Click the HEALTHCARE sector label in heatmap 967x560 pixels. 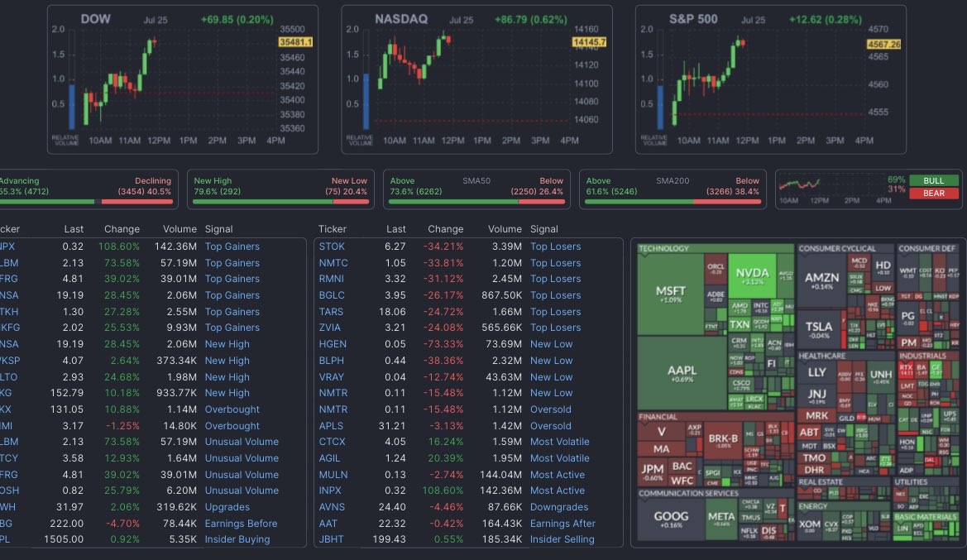pos(821,356)
